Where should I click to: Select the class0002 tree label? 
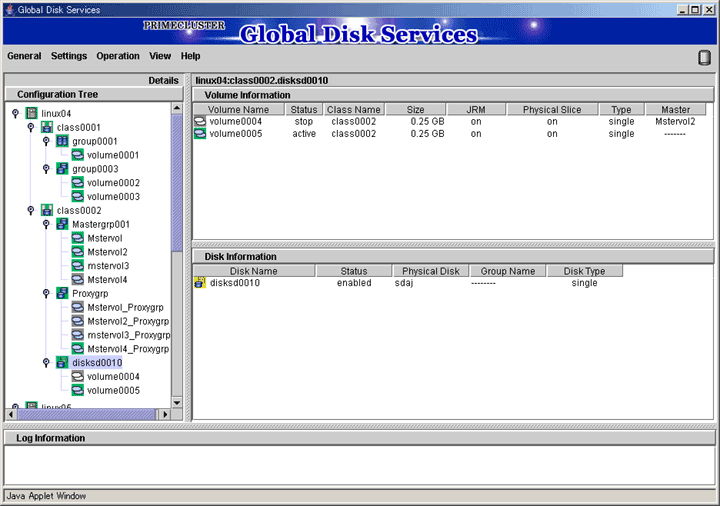(79, 210)
